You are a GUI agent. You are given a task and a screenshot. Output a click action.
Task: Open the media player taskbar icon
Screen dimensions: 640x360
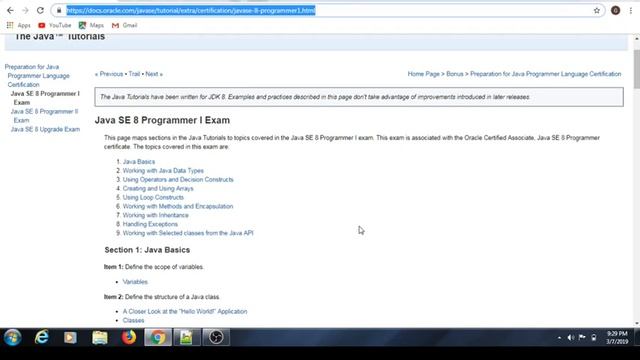tap(70, 338)
